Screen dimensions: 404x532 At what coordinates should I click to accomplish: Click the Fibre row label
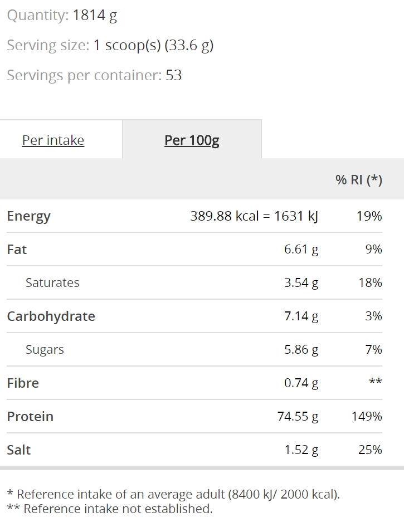click(23, 383)
